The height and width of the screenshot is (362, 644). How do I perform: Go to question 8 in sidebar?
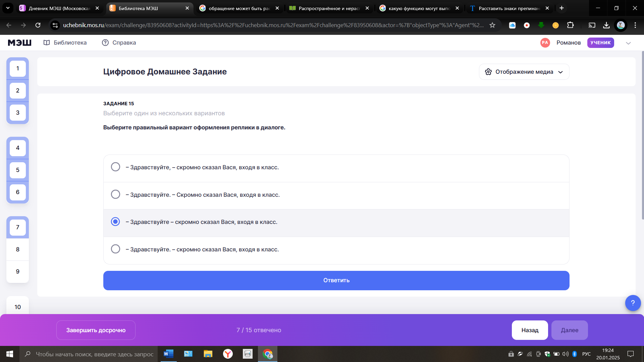pyautogui.click(x=17, y=249)
